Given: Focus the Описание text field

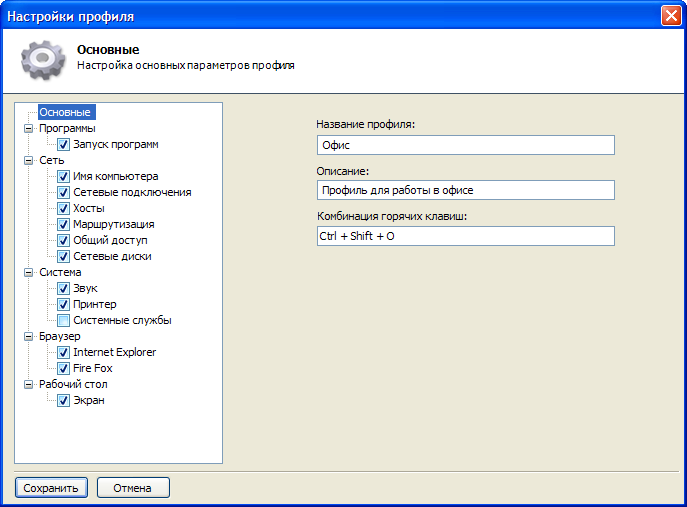Looking at the screenshot, I should point(464,190).
